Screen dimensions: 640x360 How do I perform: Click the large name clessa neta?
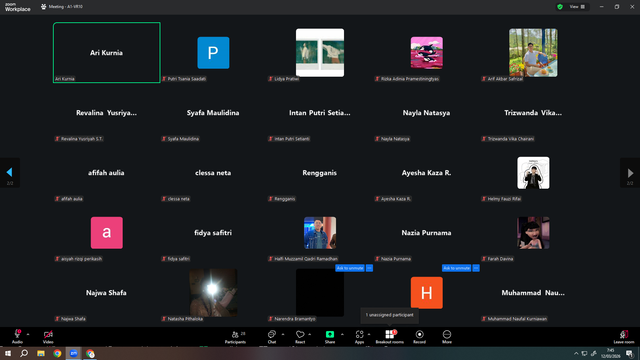[x=213, y=173]
